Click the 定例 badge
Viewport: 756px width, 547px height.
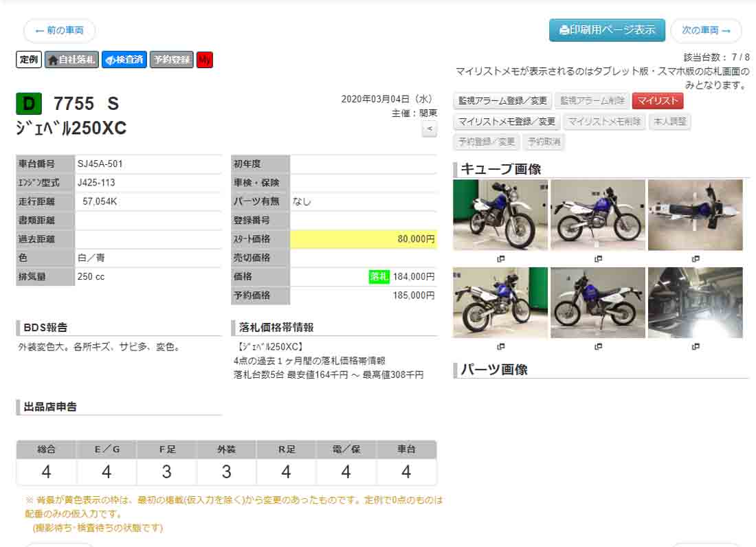(29, 60)
